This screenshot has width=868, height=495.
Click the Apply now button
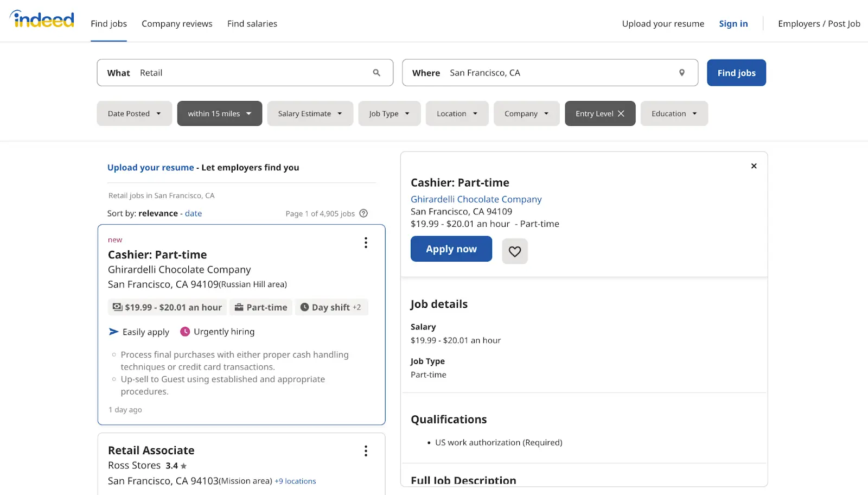(451, 249)
